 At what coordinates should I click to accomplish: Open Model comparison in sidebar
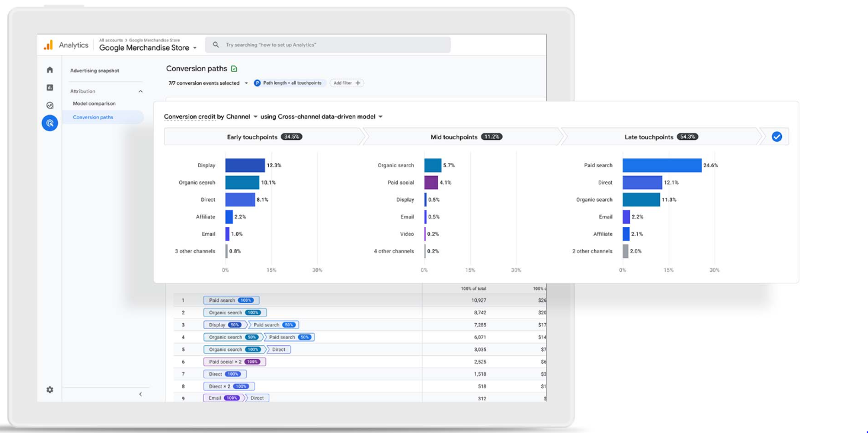click(x=94, y=104)
